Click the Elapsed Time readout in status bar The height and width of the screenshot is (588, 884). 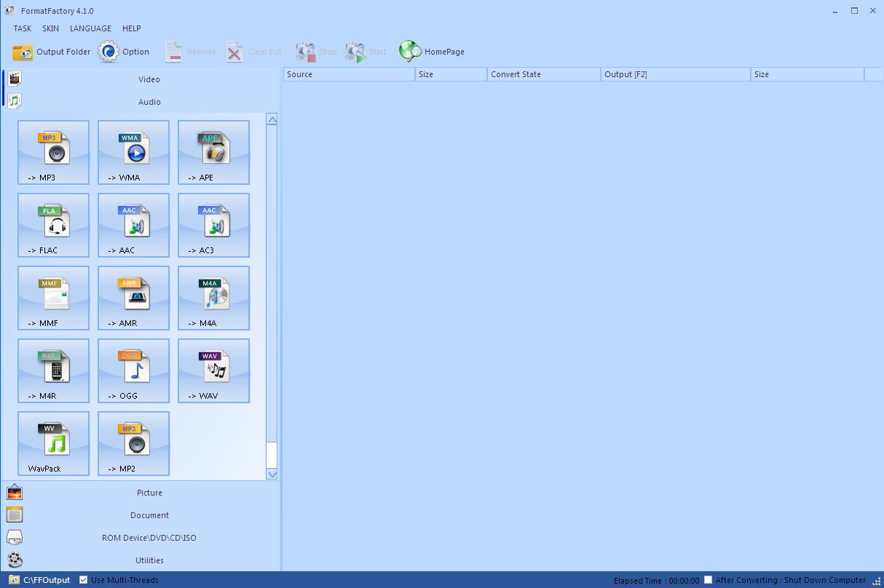657,581
